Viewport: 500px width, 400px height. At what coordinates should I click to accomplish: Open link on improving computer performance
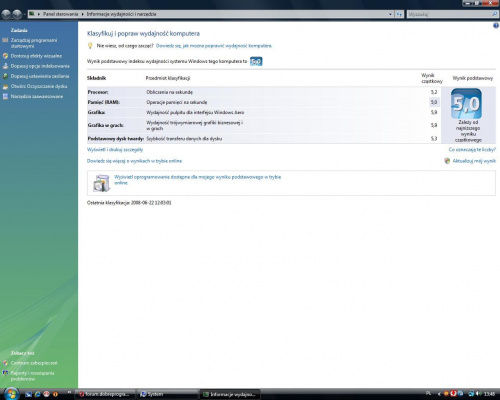pos(214,46)
